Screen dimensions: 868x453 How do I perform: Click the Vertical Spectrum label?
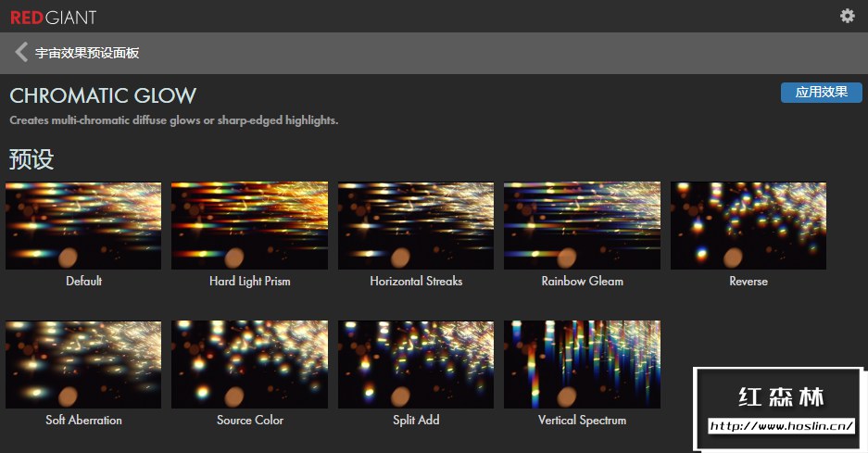tap(582, 421)
